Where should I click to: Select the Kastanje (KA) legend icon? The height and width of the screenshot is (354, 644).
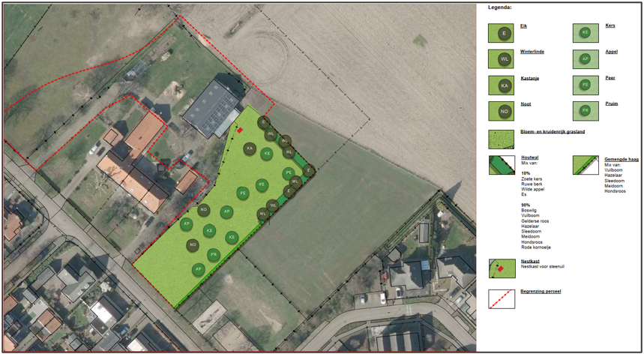tap(502, 85)
